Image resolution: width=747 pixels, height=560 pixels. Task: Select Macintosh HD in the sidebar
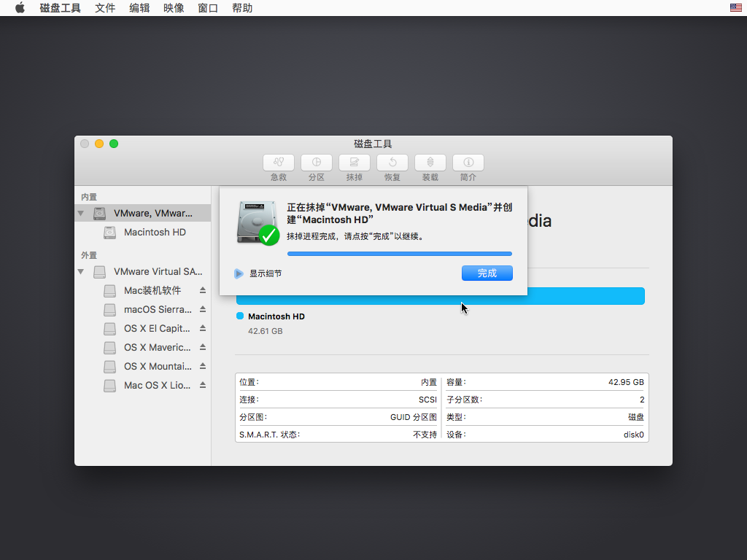(143, 233)
